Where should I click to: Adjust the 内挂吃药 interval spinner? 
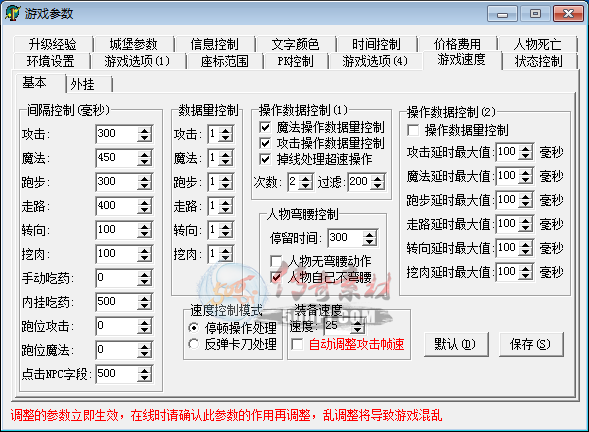click(145, 302)
